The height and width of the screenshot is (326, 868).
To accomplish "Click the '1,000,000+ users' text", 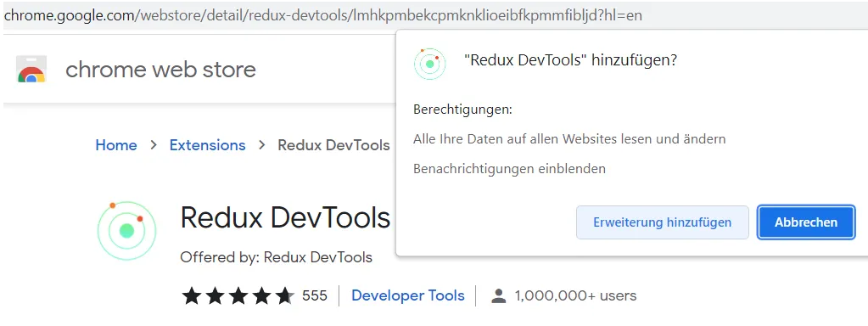I will click(575, 296).
